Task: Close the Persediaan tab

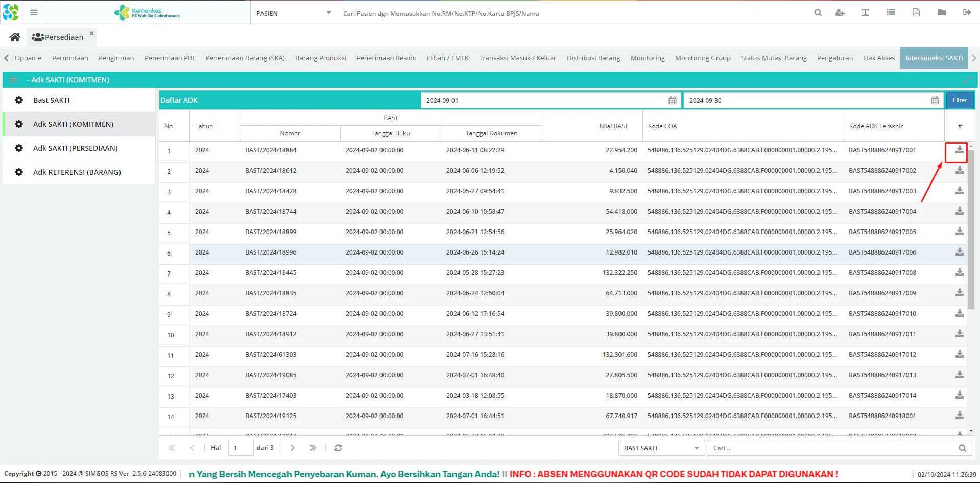Action: point(92,33)
